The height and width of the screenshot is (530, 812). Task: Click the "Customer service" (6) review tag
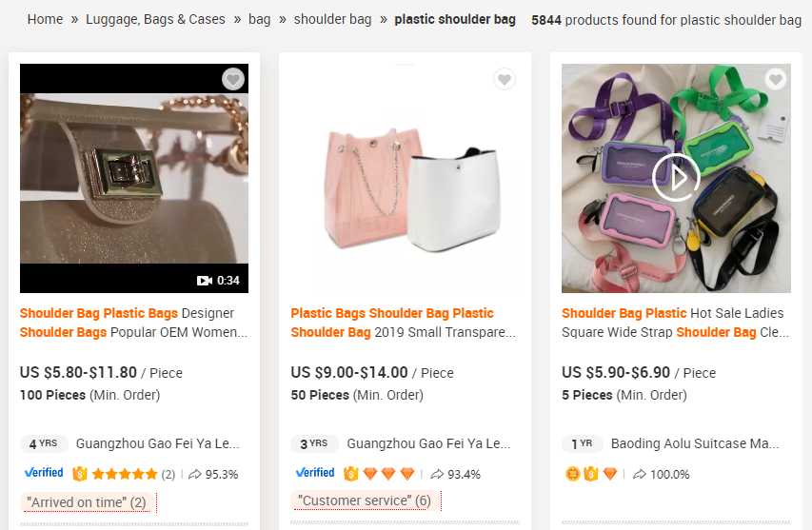364,501
